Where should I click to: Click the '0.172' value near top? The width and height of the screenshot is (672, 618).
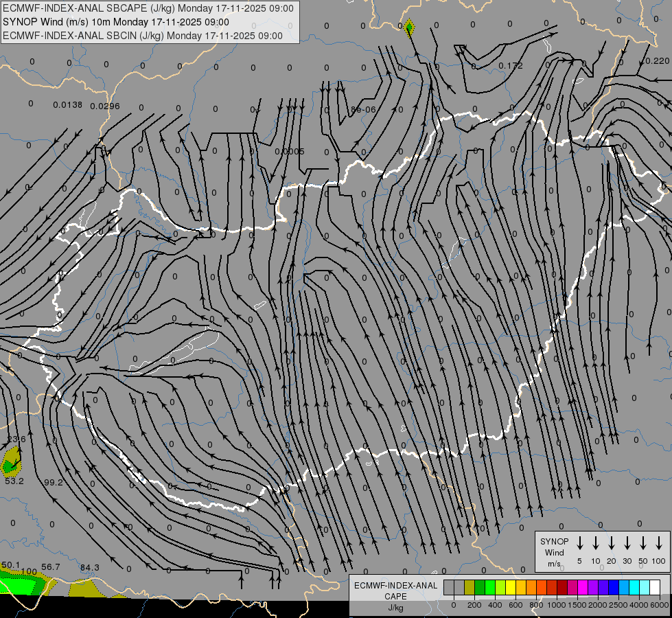coord(511,66)
